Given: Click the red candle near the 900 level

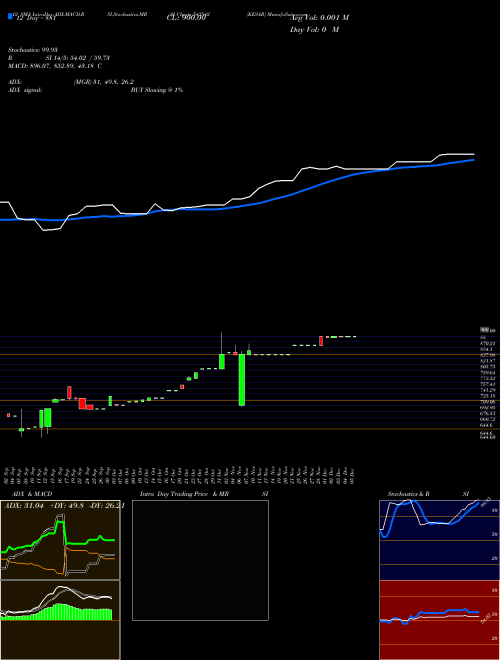Looking at the screenshot, I should click(x=321, y=341).
